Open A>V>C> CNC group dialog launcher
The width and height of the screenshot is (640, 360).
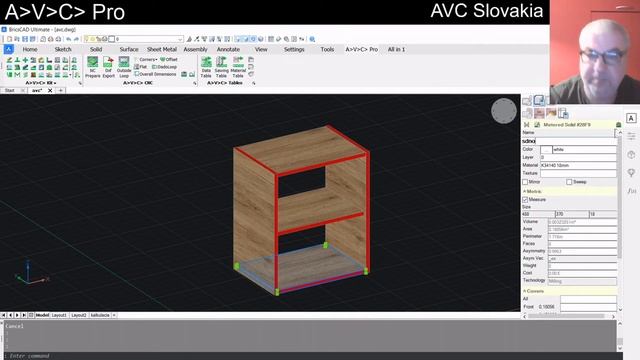[x=195, y=83]
